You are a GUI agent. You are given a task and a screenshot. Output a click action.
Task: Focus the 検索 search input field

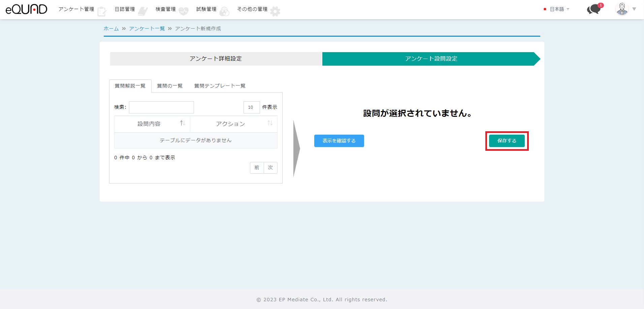click(161, 107)
